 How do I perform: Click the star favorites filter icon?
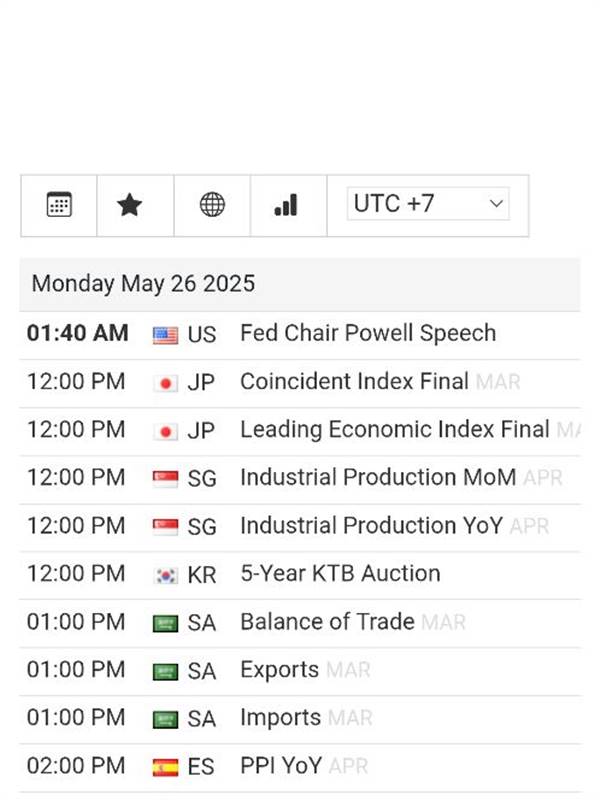[x=130, y=205]
